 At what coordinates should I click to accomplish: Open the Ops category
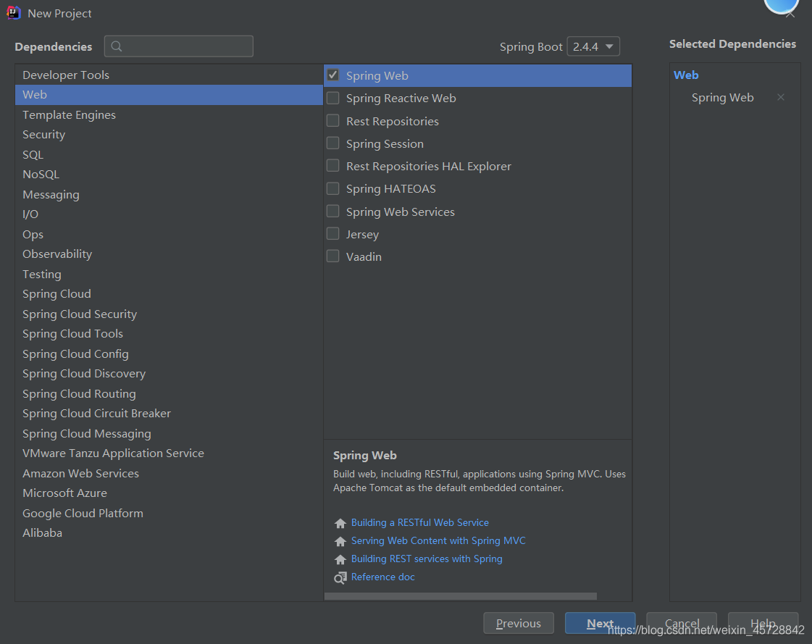(x=169, y=235)
